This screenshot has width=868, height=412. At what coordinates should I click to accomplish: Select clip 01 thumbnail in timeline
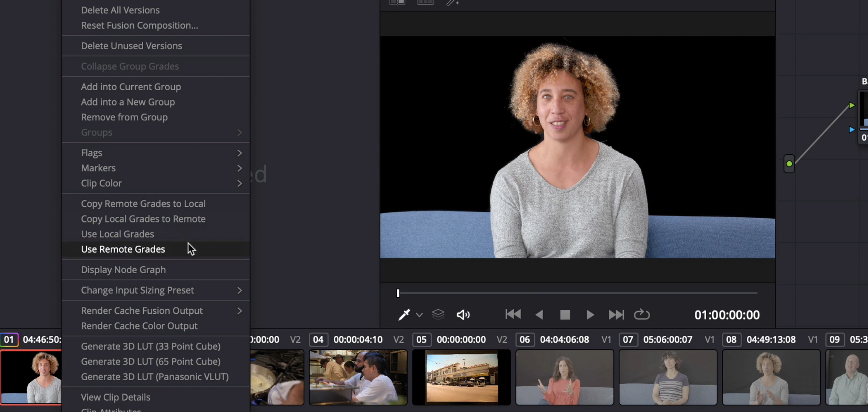(x=31, y=377)
